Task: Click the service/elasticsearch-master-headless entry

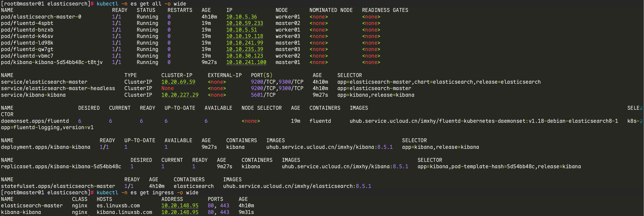Action: (58, 88)
